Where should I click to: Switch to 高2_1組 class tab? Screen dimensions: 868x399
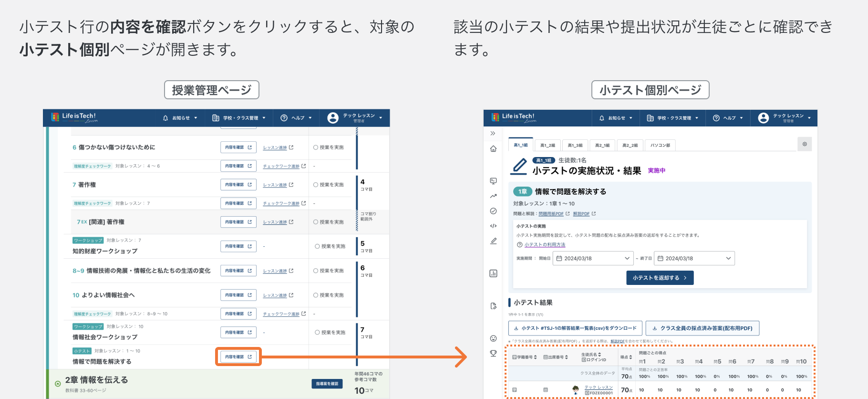(602, 145)
